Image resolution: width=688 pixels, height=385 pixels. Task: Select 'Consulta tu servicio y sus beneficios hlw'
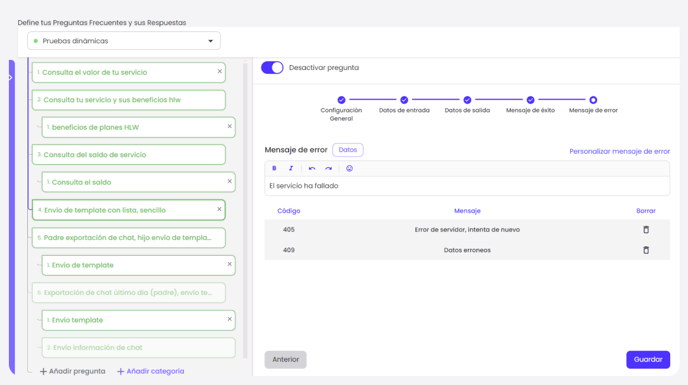[129, 100]
